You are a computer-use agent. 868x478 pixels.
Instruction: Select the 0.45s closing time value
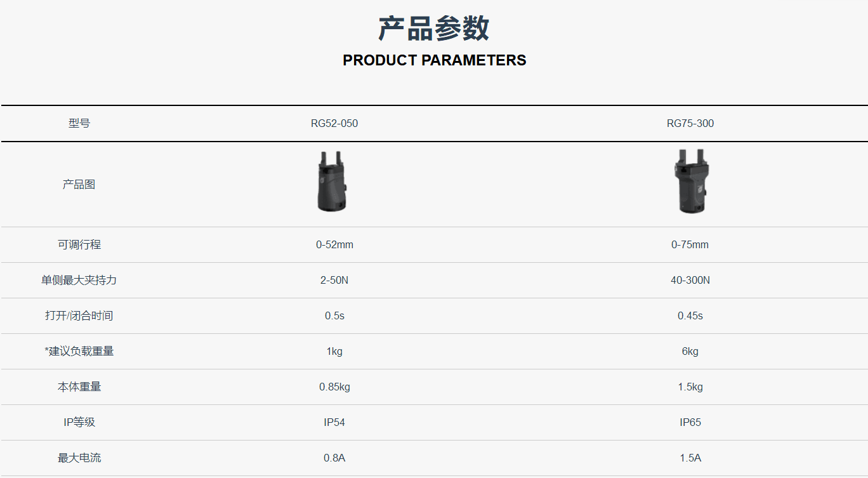click(690, 316)
